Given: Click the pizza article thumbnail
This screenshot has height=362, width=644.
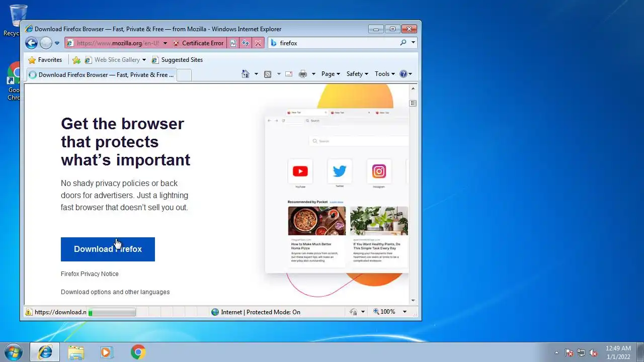Looking at the screenshot, I should (317, 221).
